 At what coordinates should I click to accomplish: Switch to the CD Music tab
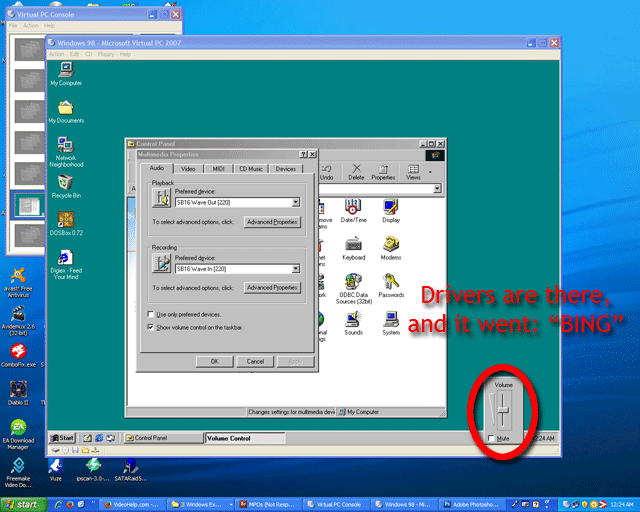pyautogui.click(x=251, y=169)
